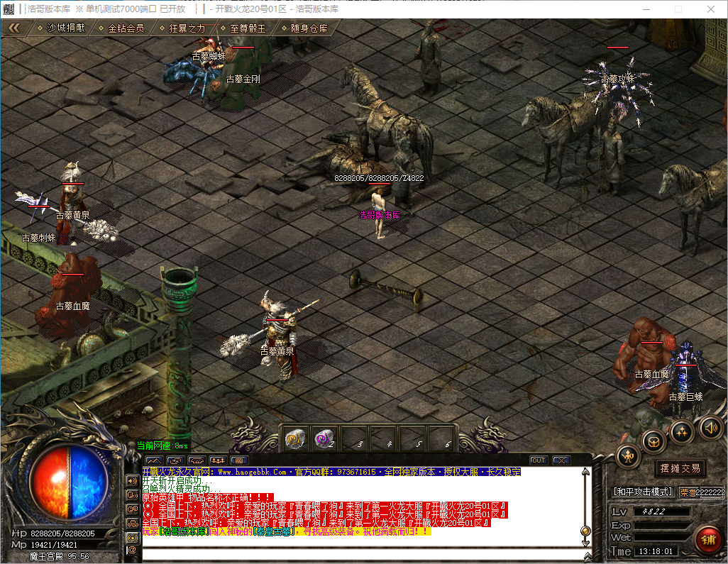
Task: Click the chat message input field
Action: (x=362, y=555)
